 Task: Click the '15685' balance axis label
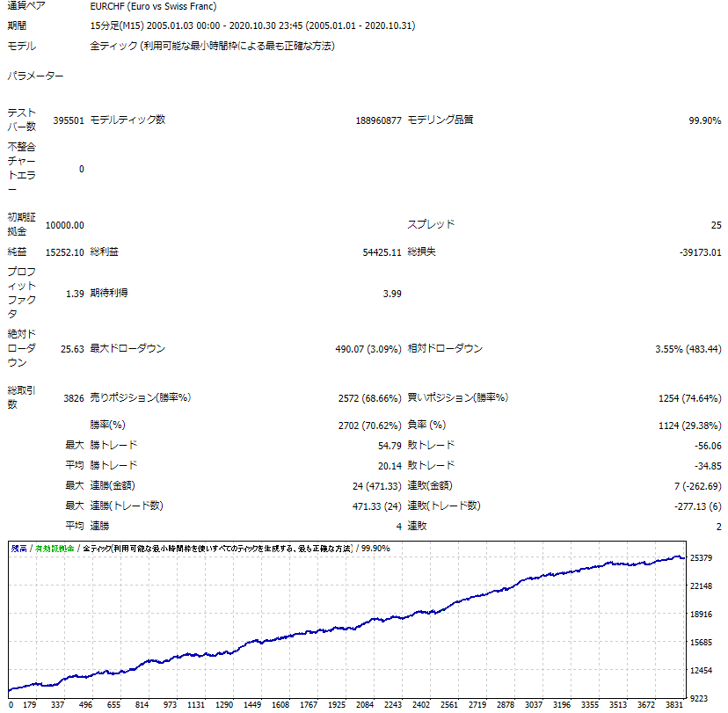click(701, 643)
